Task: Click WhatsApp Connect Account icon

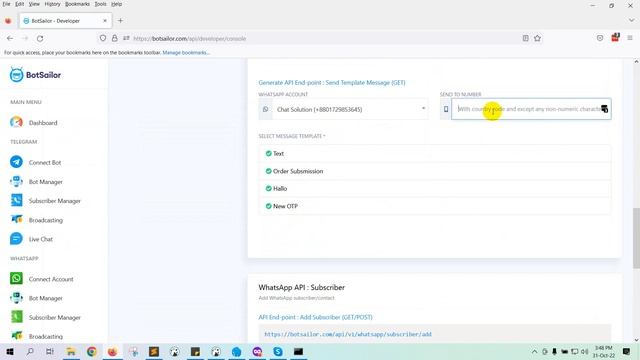Action: click(16, 279)
